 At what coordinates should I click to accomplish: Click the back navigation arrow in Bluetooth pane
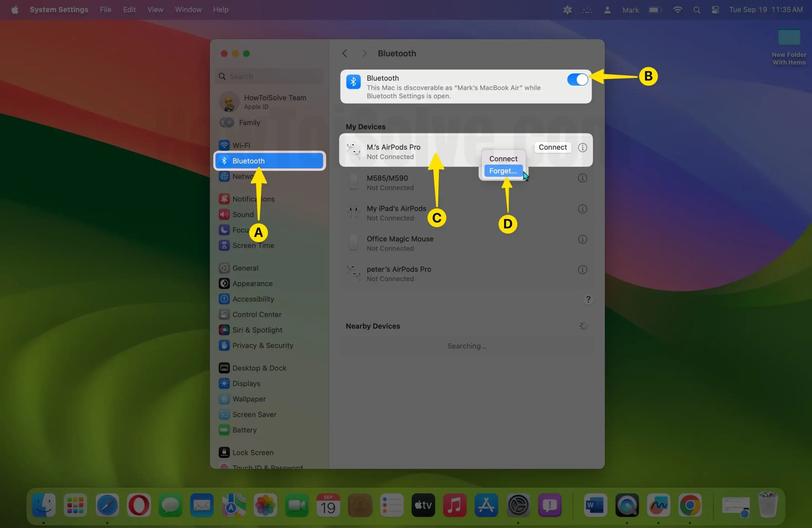coord(344,53)
